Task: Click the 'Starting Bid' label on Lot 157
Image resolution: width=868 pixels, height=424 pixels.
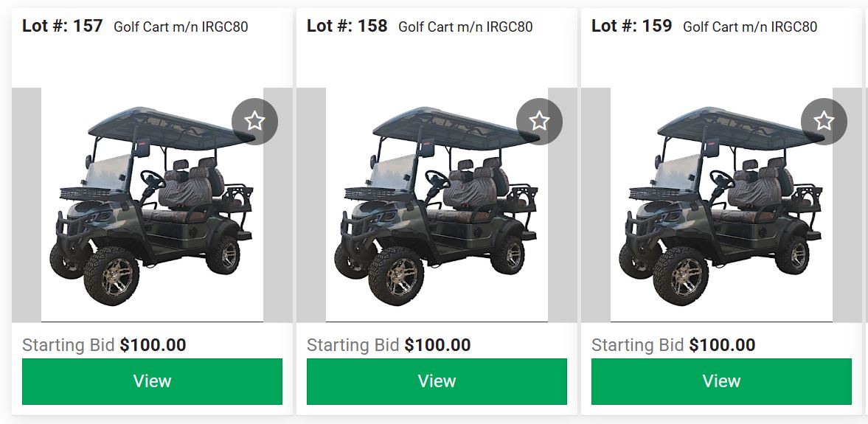Action: pyautogui.click(x=69, y=345)
